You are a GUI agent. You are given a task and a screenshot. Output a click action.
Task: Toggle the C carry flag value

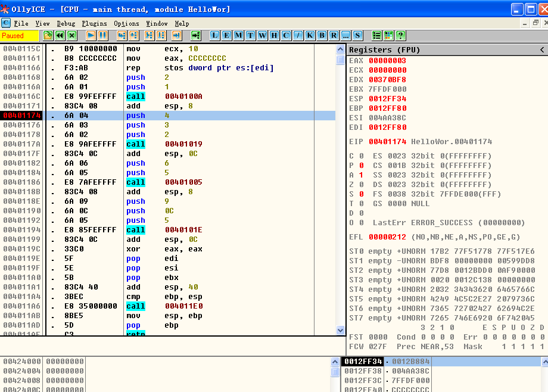coord(362,156)
